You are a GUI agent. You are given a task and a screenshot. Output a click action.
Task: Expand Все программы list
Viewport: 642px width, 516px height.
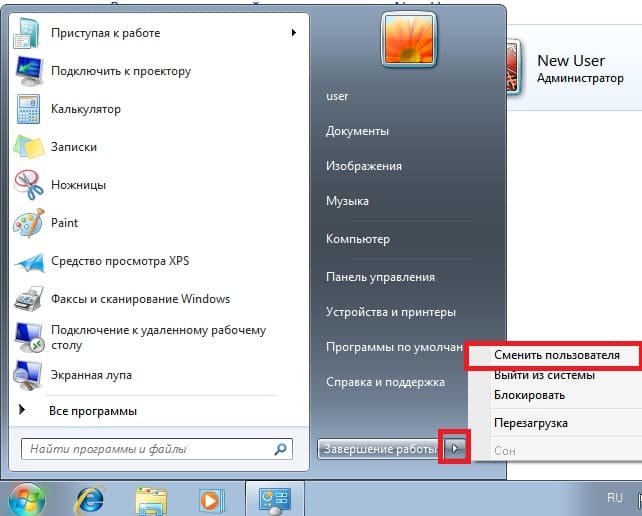pos(92,411)
